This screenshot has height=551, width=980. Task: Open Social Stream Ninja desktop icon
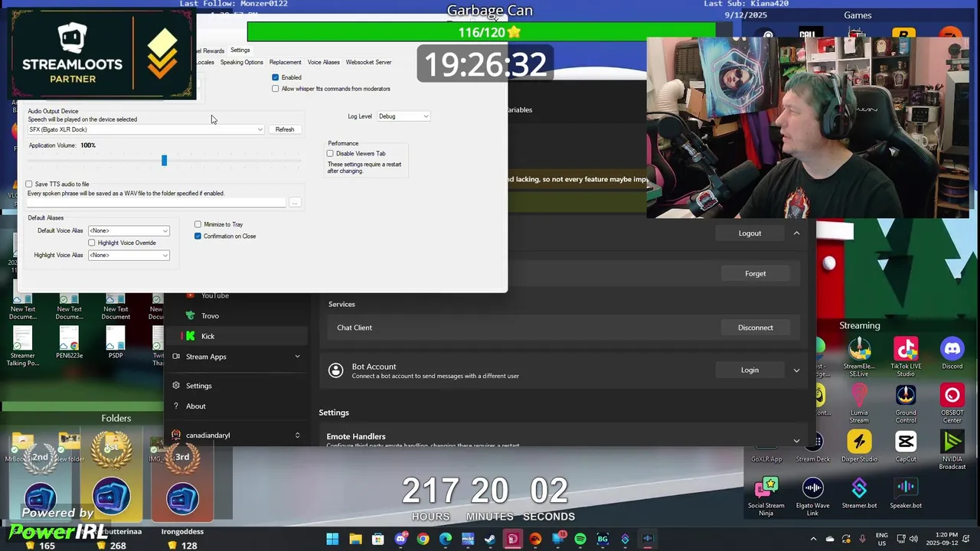[x=766, y=497]
